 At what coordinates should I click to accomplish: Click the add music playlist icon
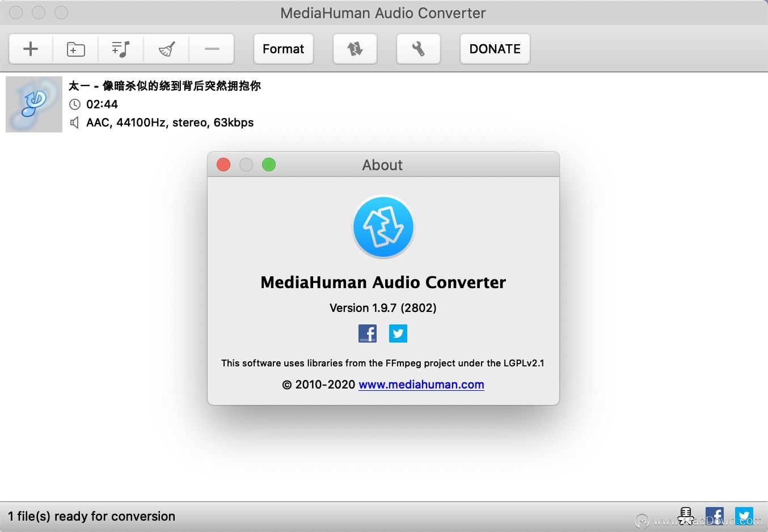coord(121,49)
